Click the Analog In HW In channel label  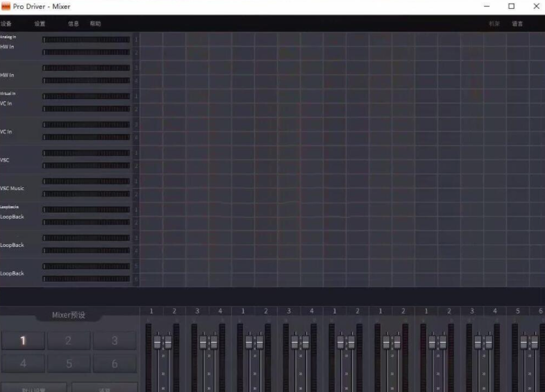click(7, 46)
